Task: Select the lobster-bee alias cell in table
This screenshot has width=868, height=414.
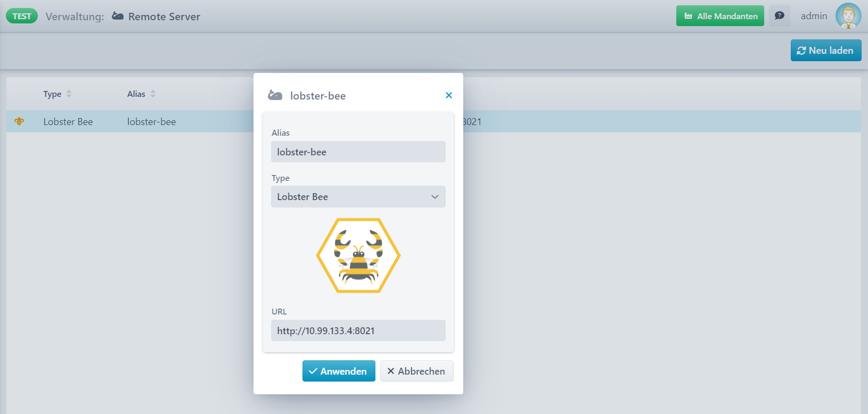Action: pos(151,122)
